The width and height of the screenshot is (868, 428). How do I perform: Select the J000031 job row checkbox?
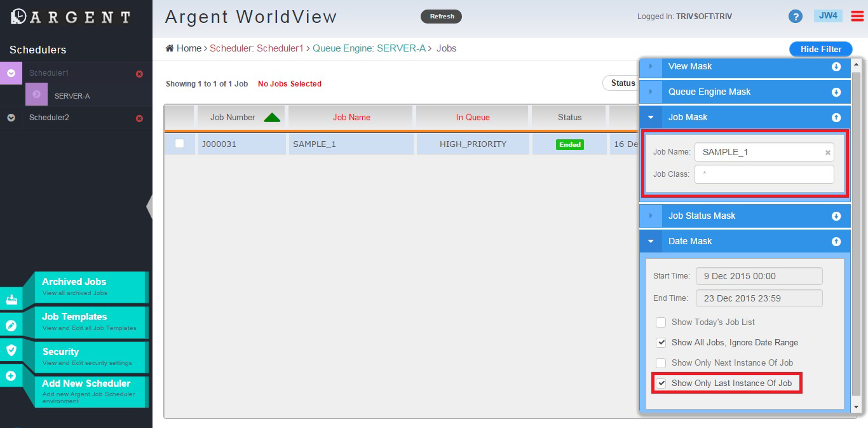coord(179,144)
